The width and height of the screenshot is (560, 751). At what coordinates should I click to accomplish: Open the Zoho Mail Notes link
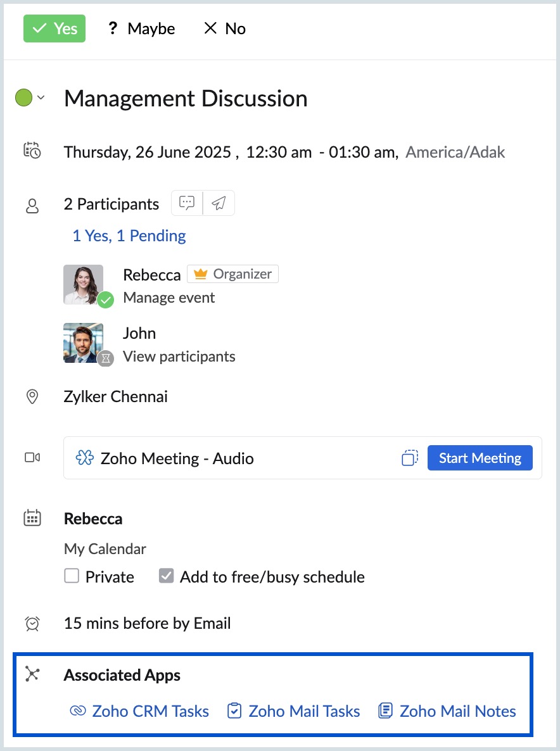coord(447,711)
